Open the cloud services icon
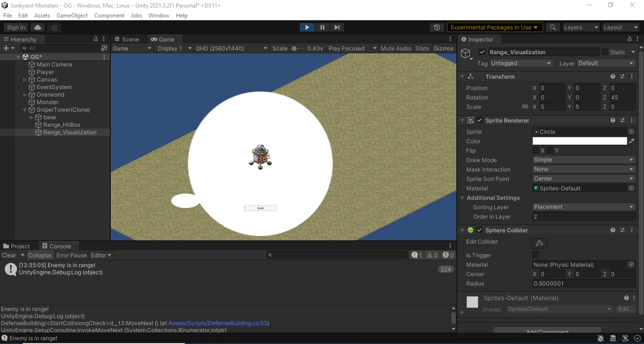644x344 pixels. (x=38, y=27)
